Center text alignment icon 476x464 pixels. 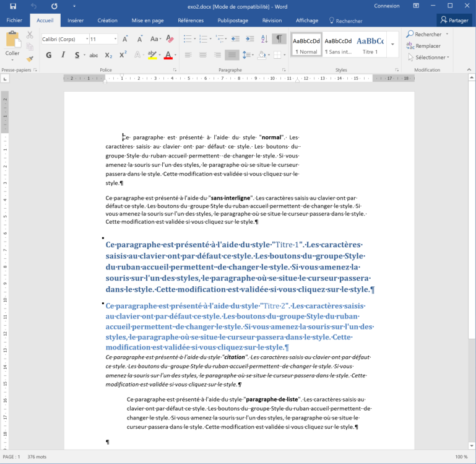coord(203,55)
